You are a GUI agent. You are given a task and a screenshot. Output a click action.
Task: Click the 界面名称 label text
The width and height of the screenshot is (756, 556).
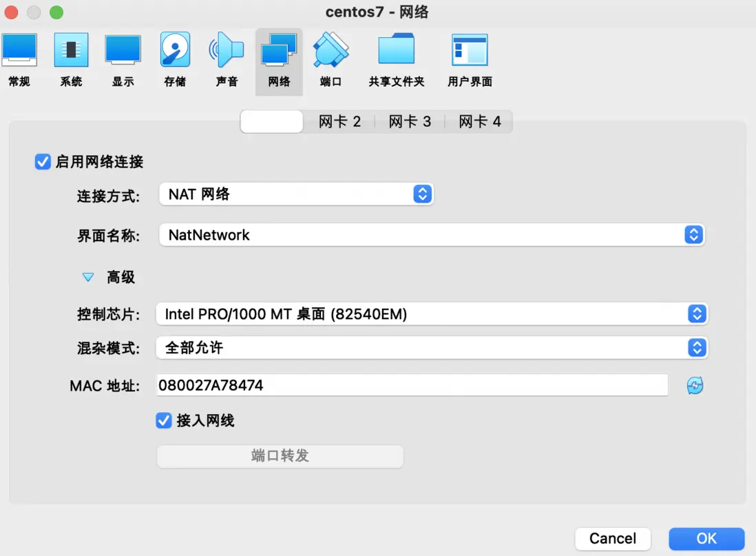coord(108,236)
